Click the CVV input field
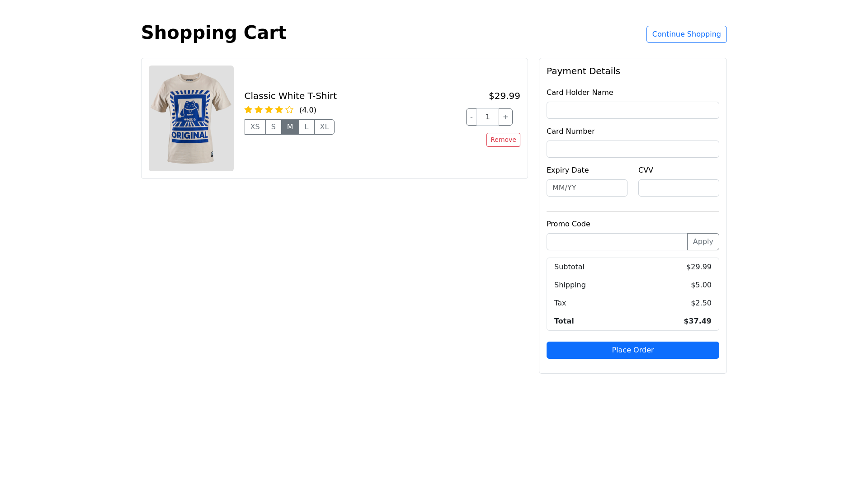 (x=679, y=188)
